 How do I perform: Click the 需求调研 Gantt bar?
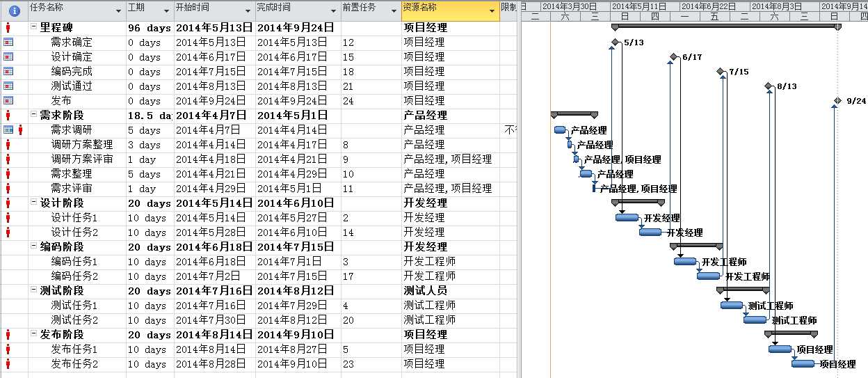[x=560, y=130]
